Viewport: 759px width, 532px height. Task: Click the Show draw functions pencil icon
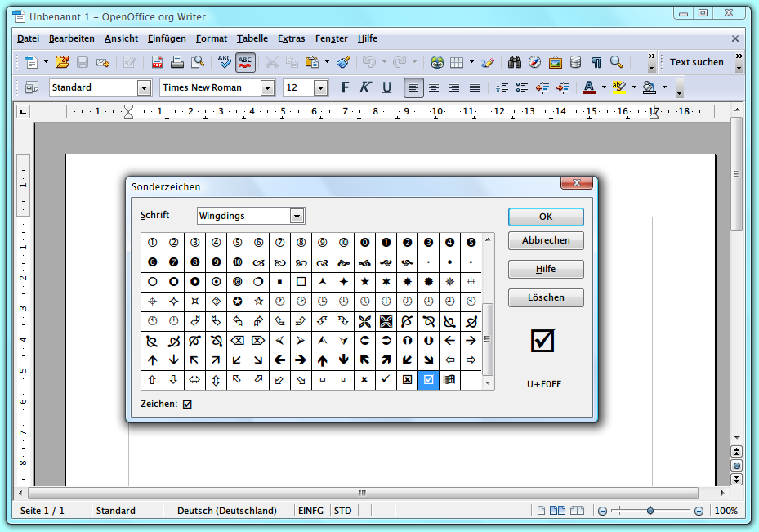coord(488,62)
